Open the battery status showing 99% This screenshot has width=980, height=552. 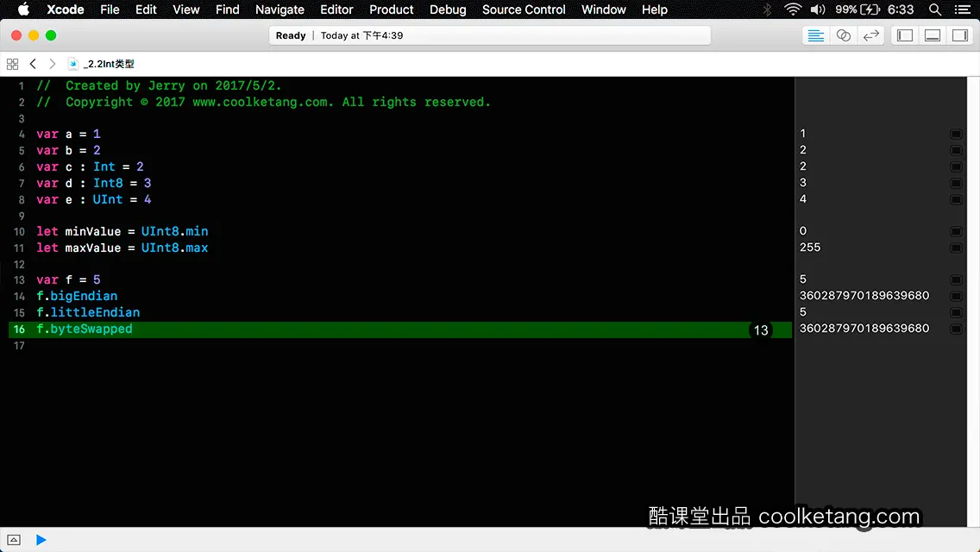tap(857, 9)
